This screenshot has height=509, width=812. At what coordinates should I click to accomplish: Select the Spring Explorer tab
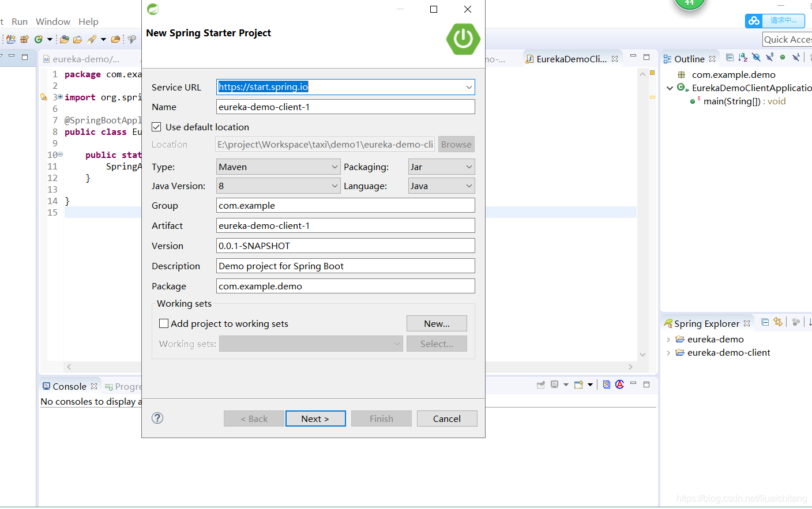pyautogui.click(x=706, y=323)
